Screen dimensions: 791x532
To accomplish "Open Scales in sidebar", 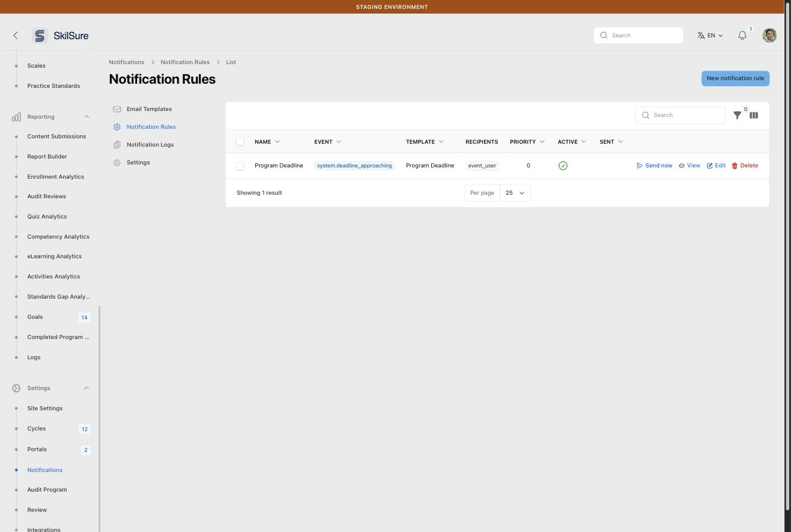I will point(36,66).
